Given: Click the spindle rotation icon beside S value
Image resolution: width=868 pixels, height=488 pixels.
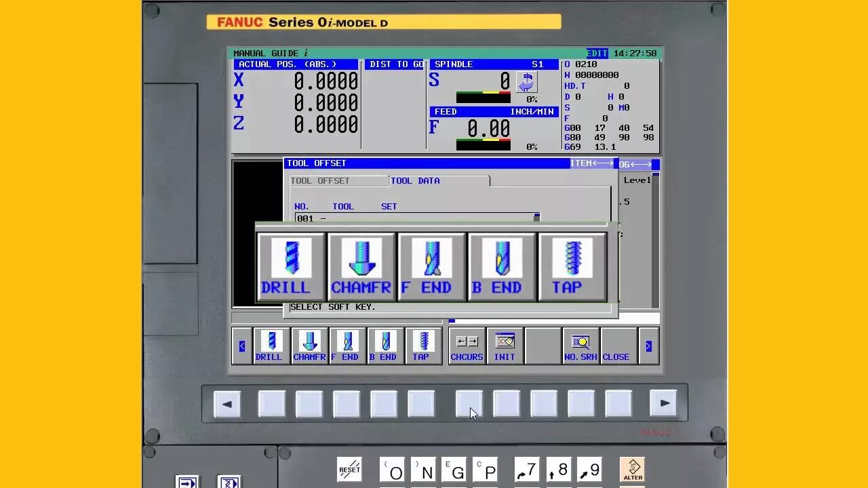Looking at the screenshot, I should 527,83.
